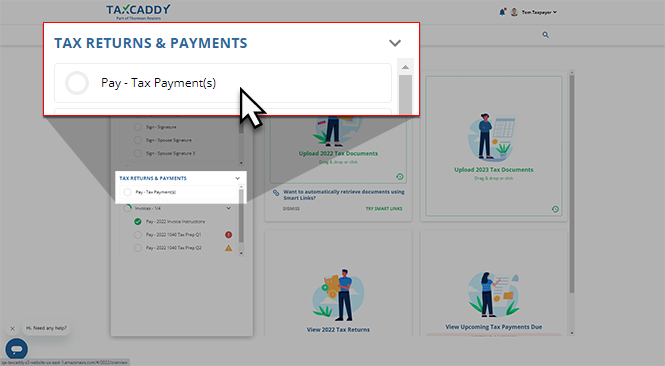Tick the 1040 Tax Prep Q2 circle
This screenshot has height=366, width=665.
click(x=137, y=248)
